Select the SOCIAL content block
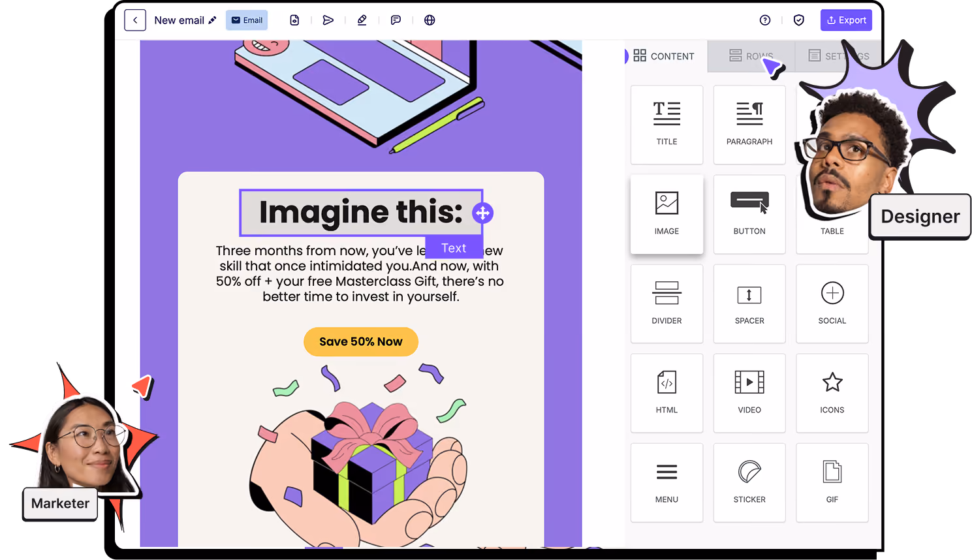Viewport: 972px width, 560px height. (x=832, y=303)
